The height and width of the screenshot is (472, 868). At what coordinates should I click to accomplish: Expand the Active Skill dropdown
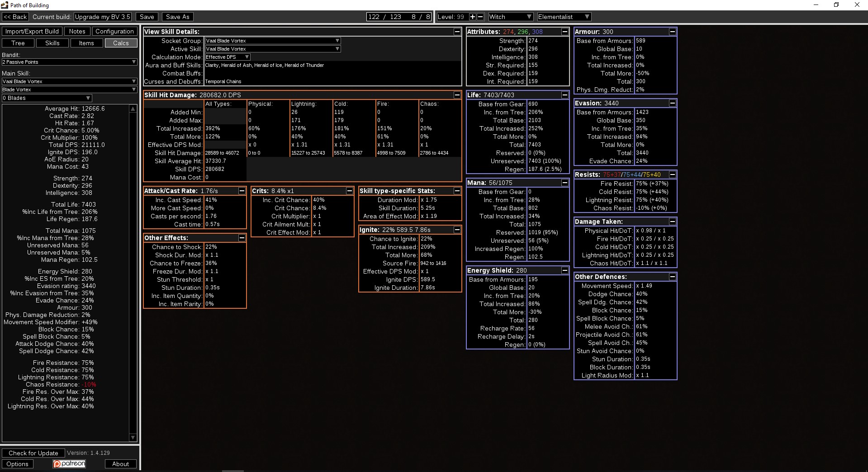point(273,49)
